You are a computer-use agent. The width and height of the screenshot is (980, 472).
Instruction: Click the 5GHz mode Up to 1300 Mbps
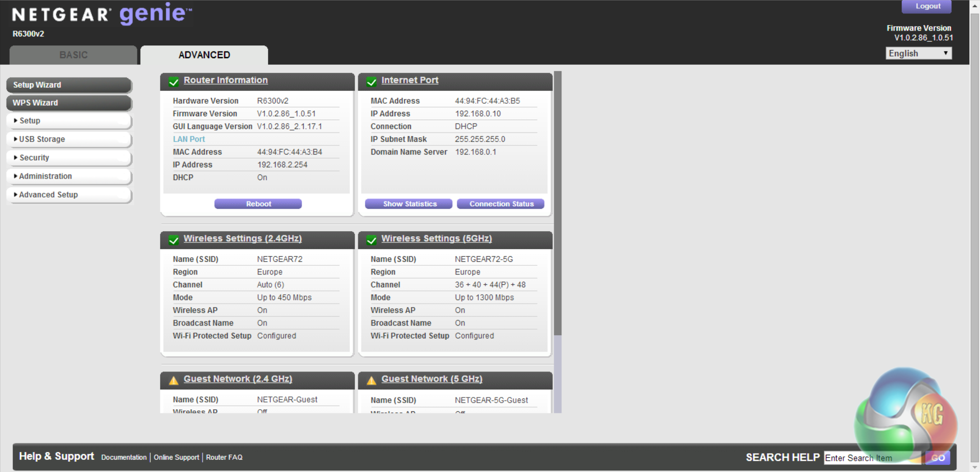(484, 297)
